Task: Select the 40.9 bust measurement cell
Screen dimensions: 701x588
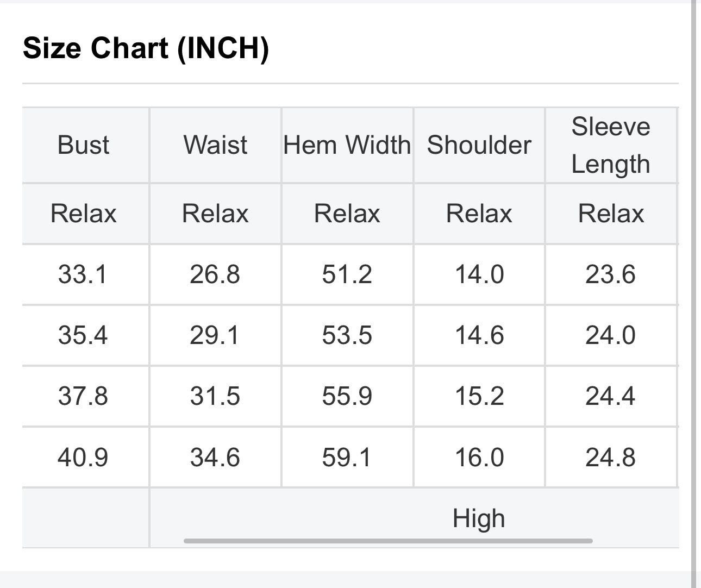Action: (83, 457)
